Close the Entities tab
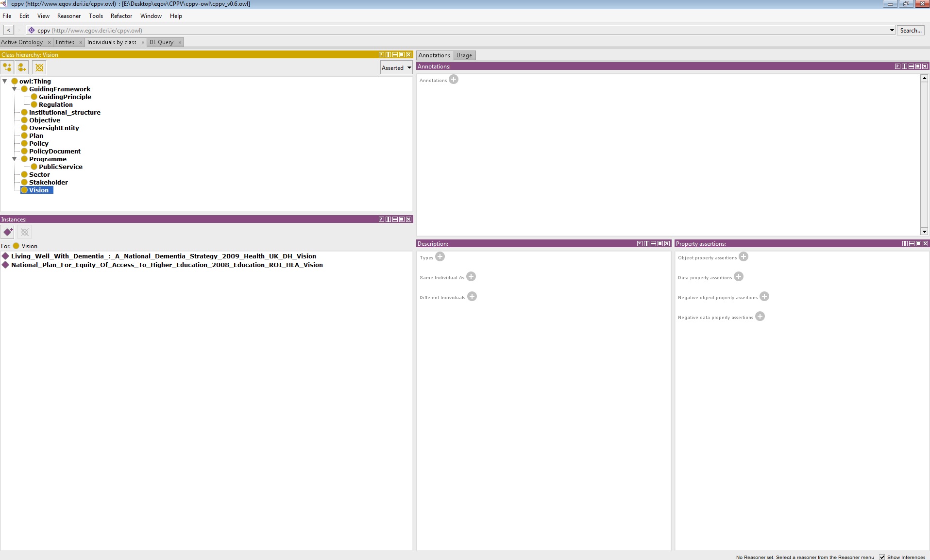Screen dimensions: 930x560 (81, 42)
